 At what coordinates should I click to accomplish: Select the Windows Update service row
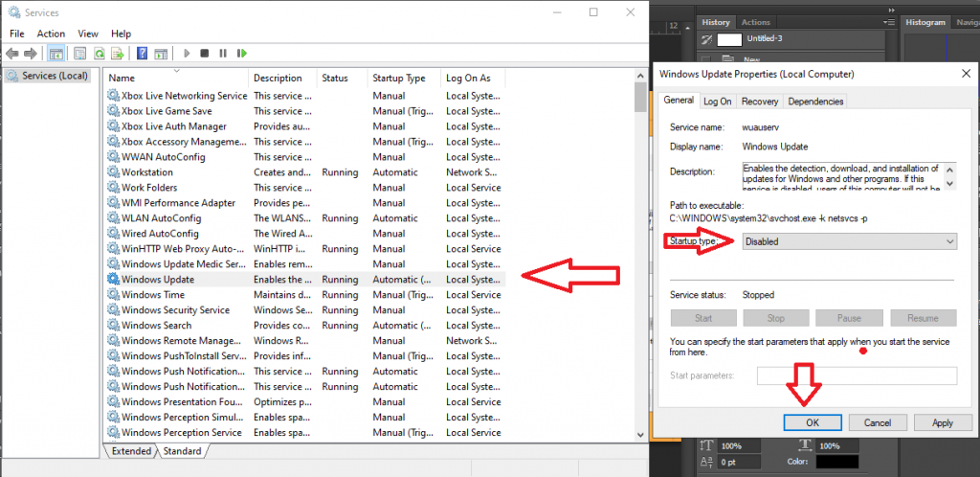pyautogui.click(x=158, y=280)
